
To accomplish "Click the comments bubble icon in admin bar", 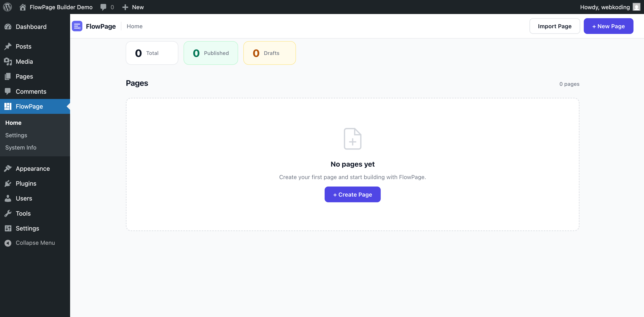I will point(103,7).
